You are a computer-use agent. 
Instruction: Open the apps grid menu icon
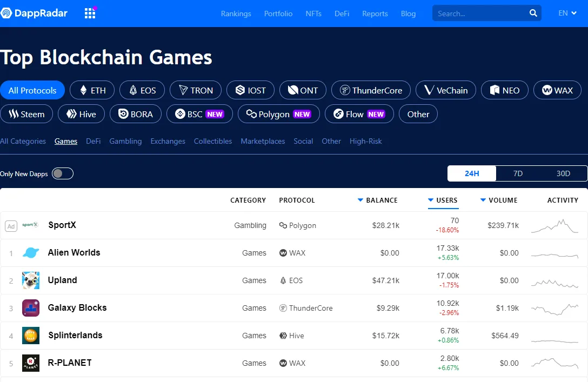[90, 13]
